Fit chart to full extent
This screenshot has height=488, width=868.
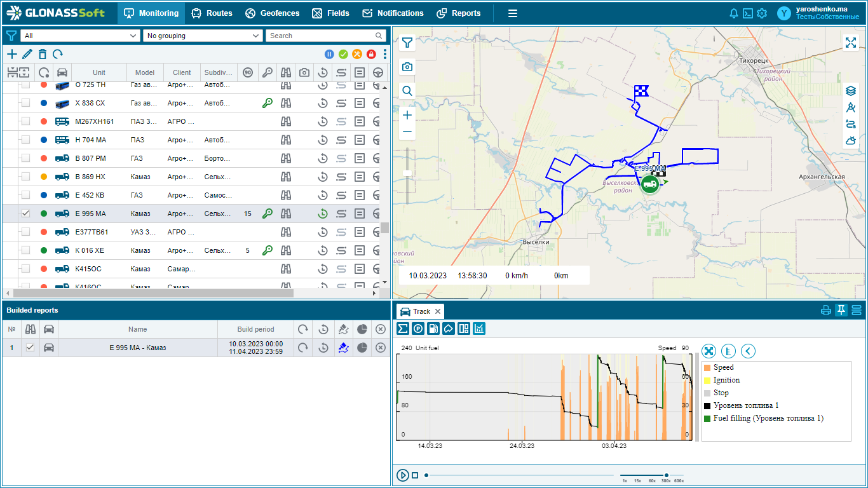coord(709,351)
